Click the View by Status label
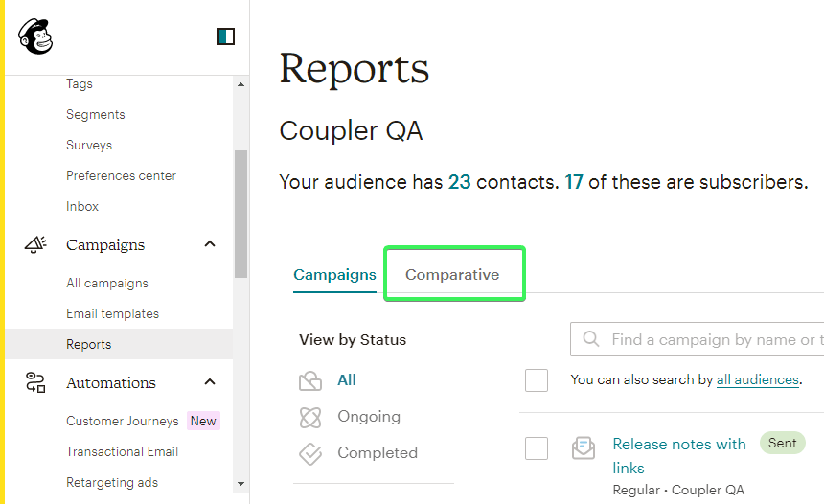824x504 pixels. click(353, 340)
